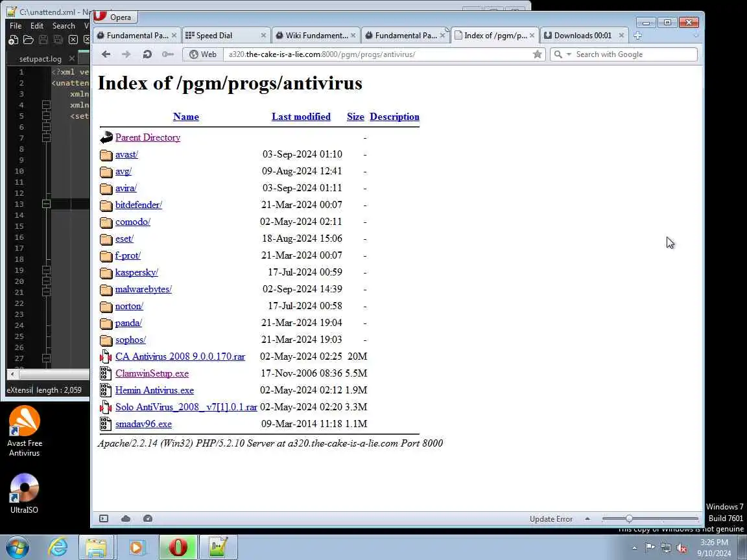This screenshot has width=747, height=560.
Task: Download CA Antivirus 2008 9.0.0.170.rar
Action: (x=180, y=356)
